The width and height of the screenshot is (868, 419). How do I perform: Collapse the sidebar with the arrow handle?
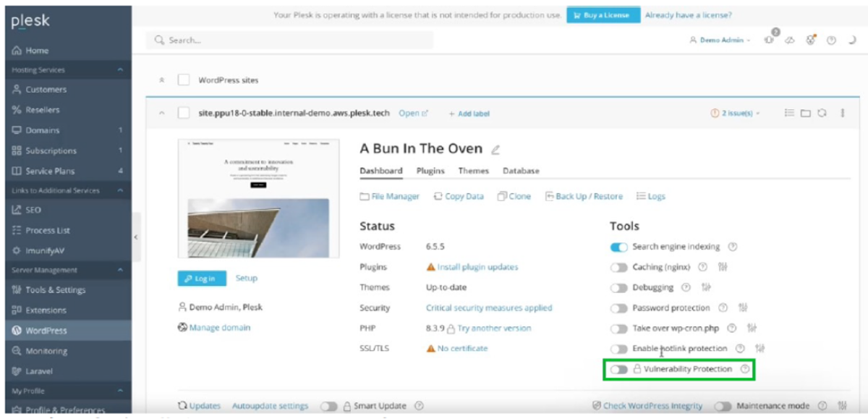tap(137, 237)
